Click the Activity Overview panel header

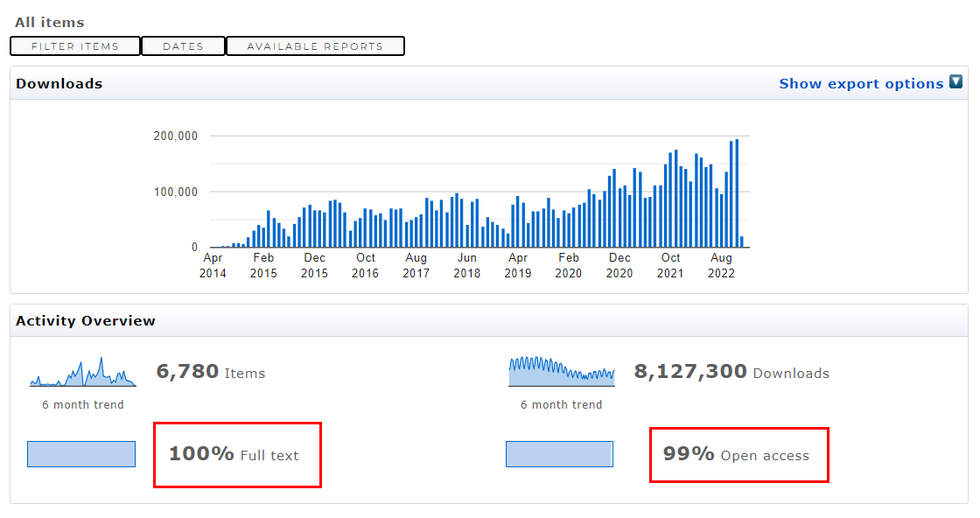tap(86, 321)
